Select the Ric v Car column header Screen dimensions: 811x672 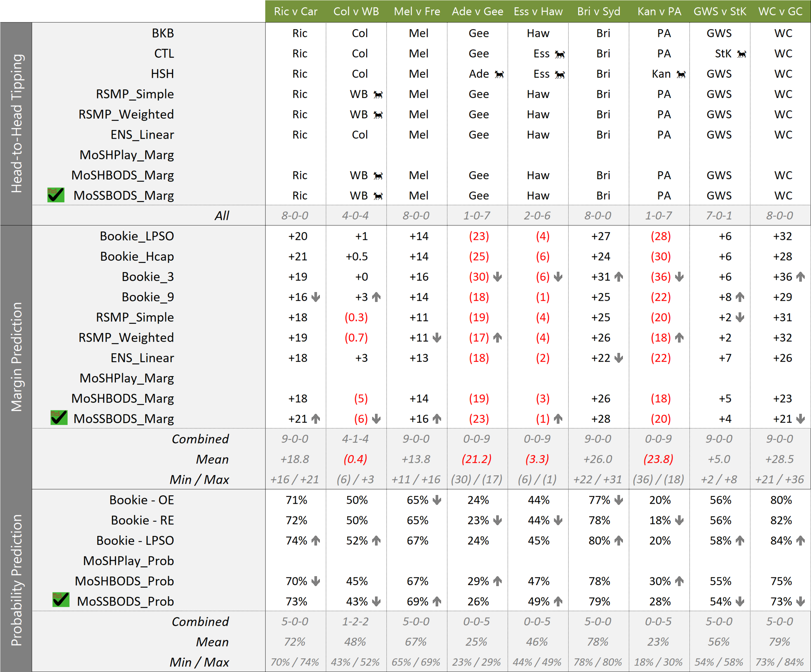(x=296, y=11)
